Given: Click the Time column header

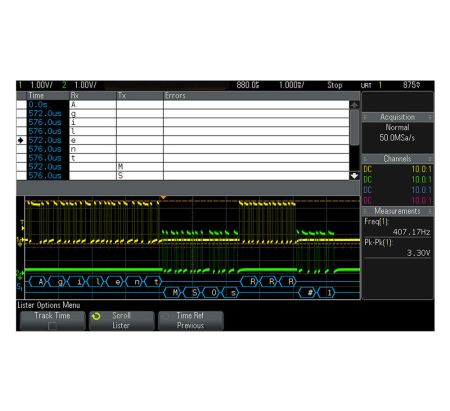Looking at the screenshot, I should [48, 96].
